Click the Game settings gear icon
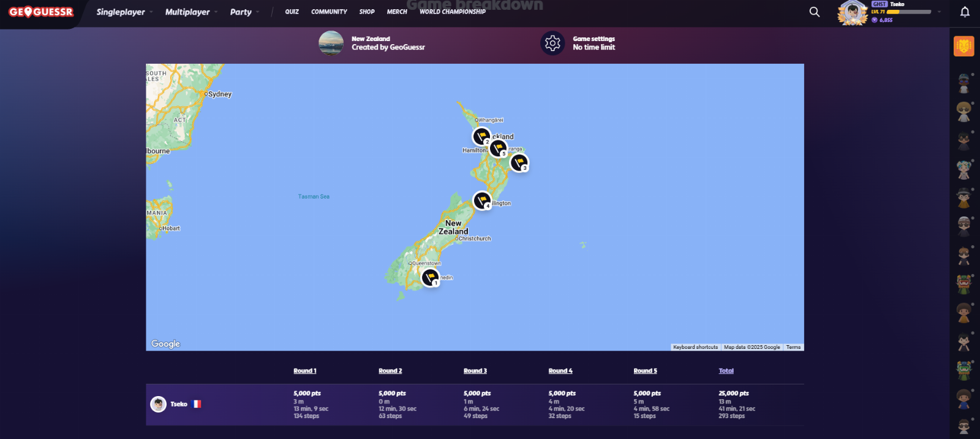980x439 pixels. 552,43
